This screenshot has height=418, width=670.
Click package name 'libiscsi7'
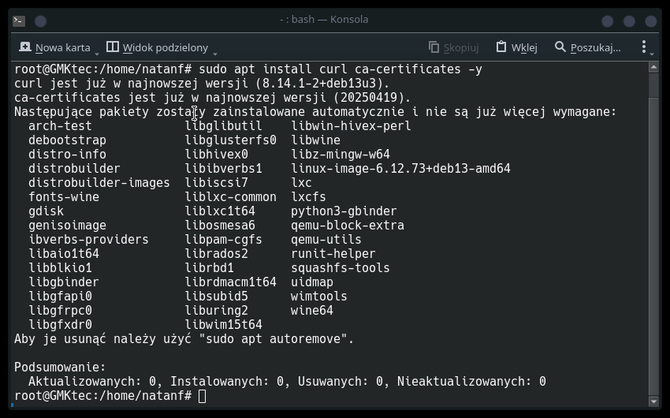[x=216, y=183]
